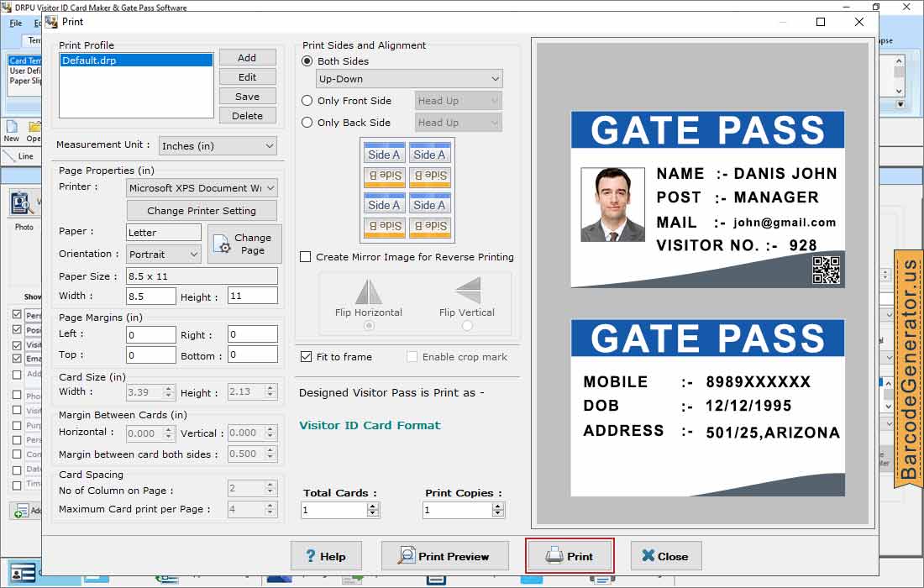Viewport: 924px width, 588px height.
Task: Enable Create Mirror Image for Reverse Printing
Action: (x=305, y=257)
